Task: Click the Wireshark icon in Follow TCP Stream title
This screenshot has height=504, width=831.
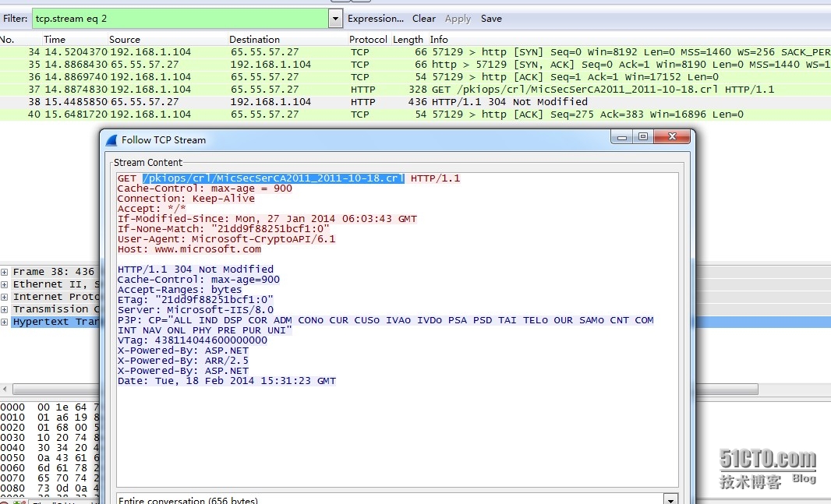Action: point(111,140)
